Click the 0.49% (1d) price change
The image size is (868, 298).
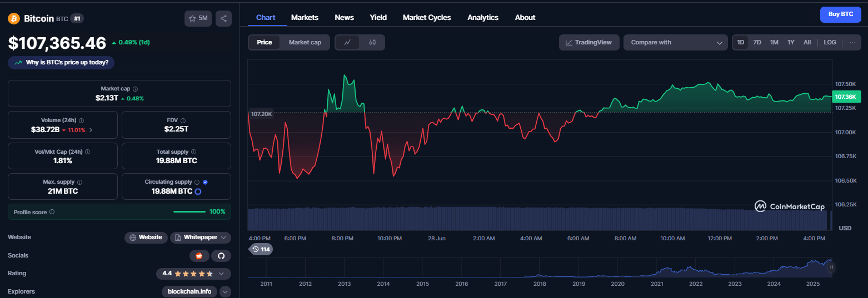click(131, 43)
